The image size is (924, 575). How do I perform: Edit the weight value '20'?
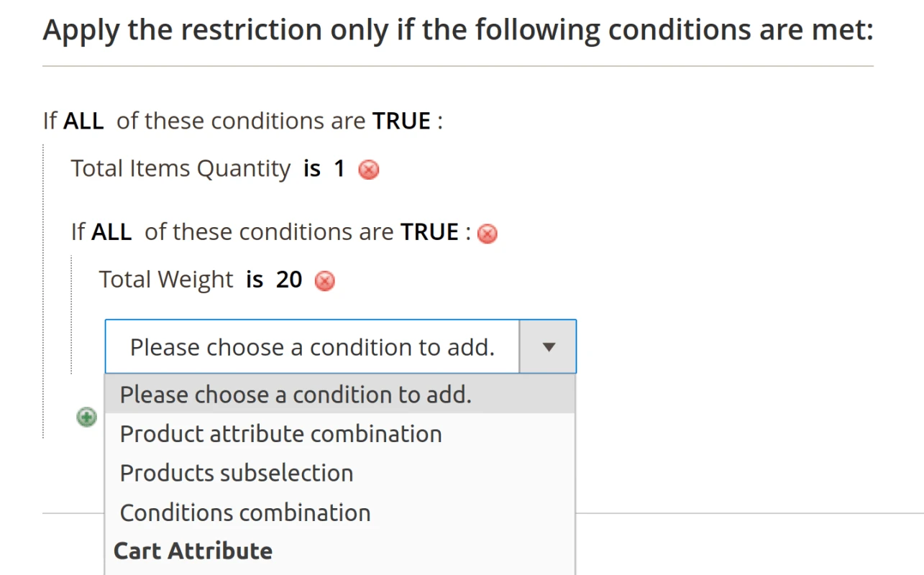click(x=290, y=280)
